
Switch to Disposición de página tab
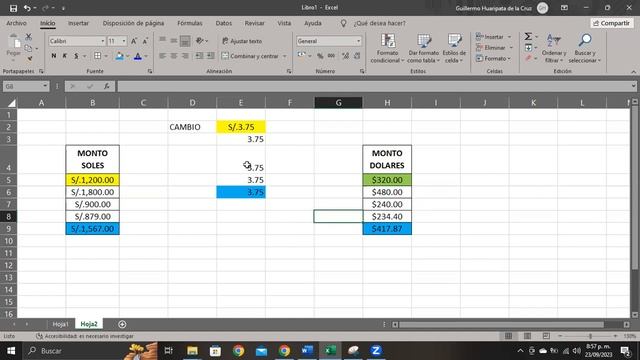pyautogui.click(x=133, y=23)
